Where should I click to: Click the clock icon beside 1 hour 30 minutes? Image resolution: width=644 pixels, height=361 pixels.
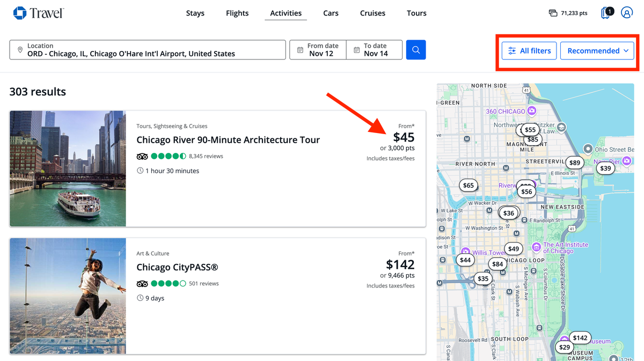pos(140,171)
